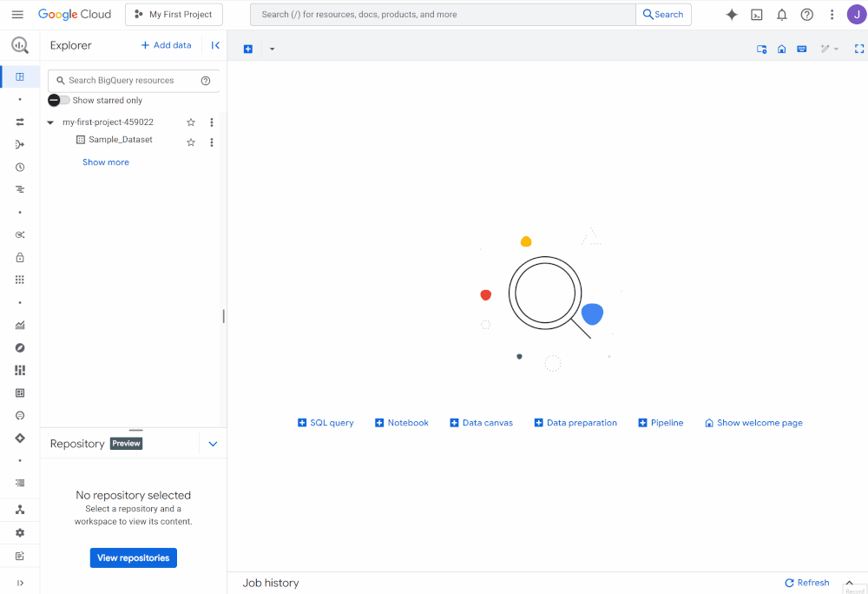Open Scheduled queries clock icon
The width and height of the screenshot is (868, 594).
pyautogui.click(x=20, y=168)
